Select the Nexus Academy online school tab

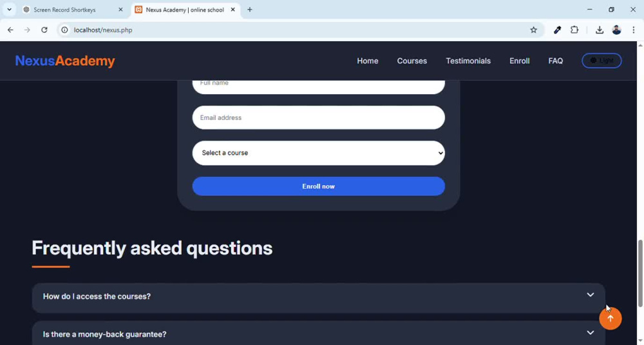pyautogui.click(x=185, y=10)
